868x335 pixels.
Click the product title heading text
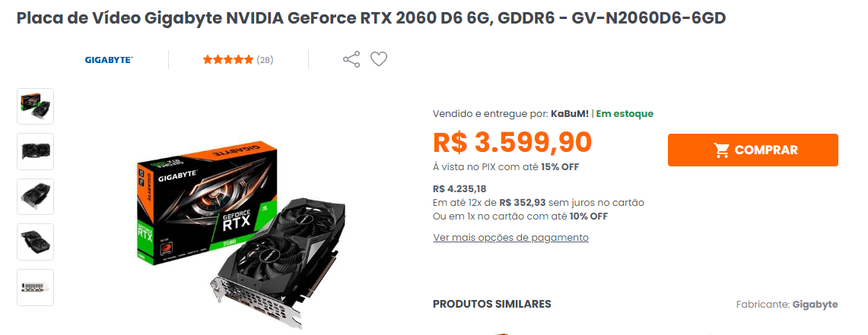[371, 18]
